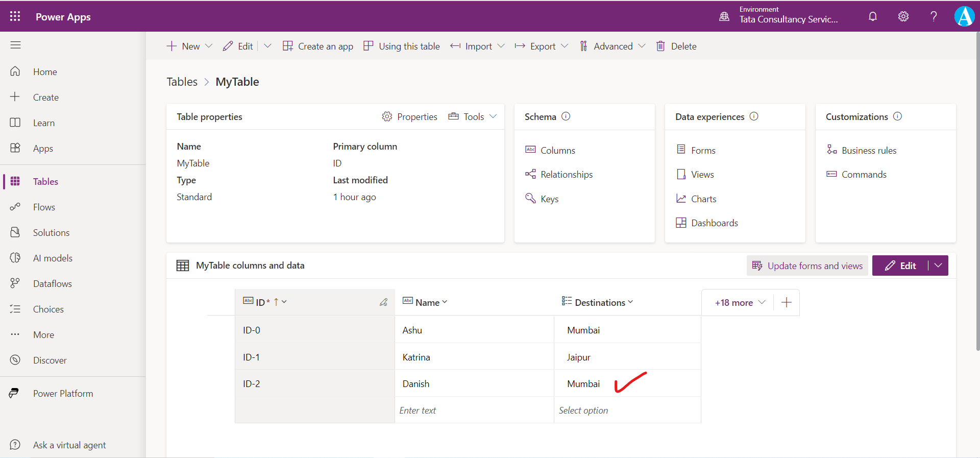980x458 pixels.
Task: Click the Update forms and views button
Action: coord(807,266)
